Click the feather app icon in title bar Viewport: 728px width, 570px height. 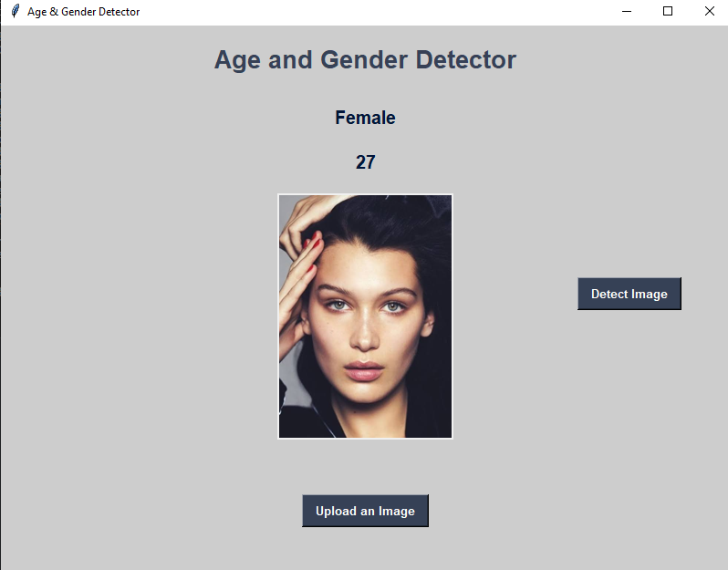point(16,11)
